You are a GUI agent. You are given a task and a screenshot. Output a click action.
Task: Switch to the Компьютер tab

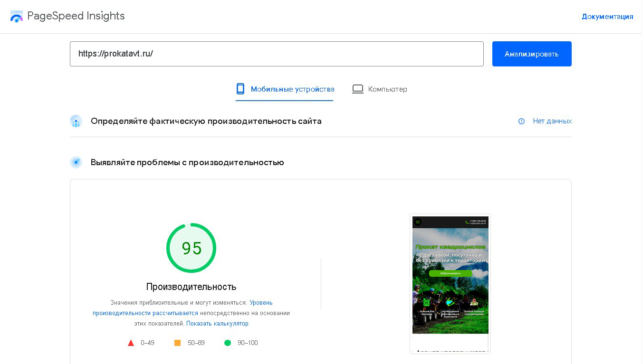click(388, 89)
